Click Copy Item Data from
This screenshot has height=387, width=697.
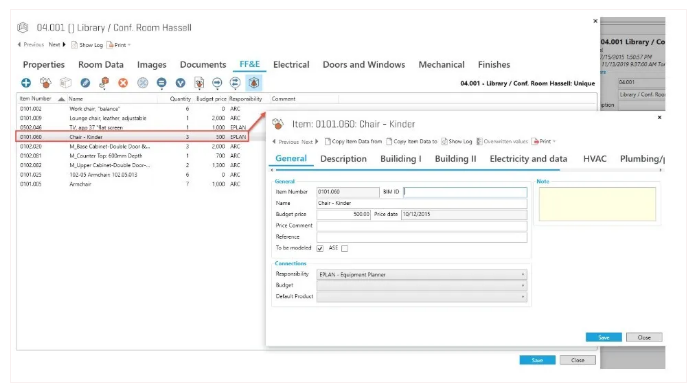pyautogui.click(x=353, y=141)
